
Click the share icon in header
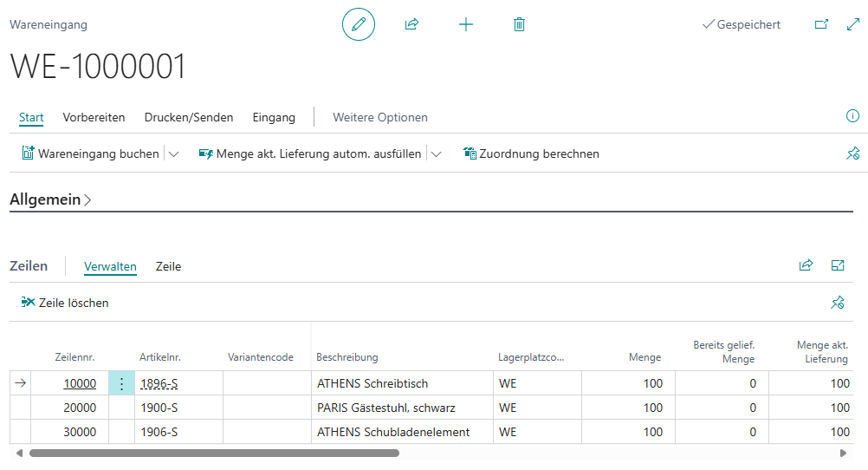click(411, 24)
